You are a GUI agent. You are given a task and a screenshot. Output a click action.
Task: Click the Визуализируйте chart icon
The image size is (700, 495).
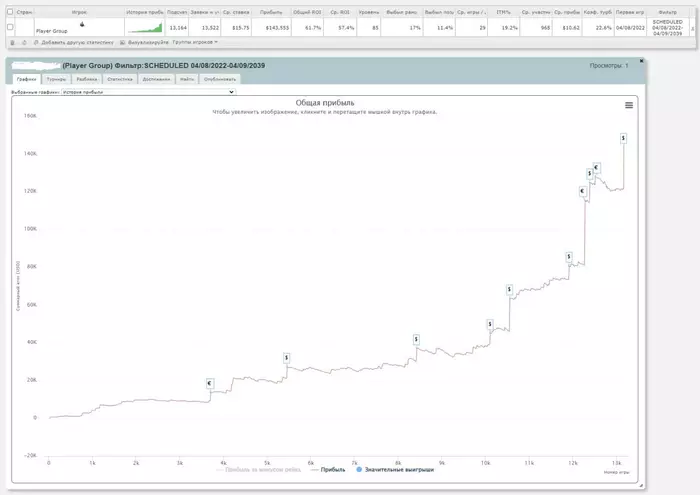(122, 42)
